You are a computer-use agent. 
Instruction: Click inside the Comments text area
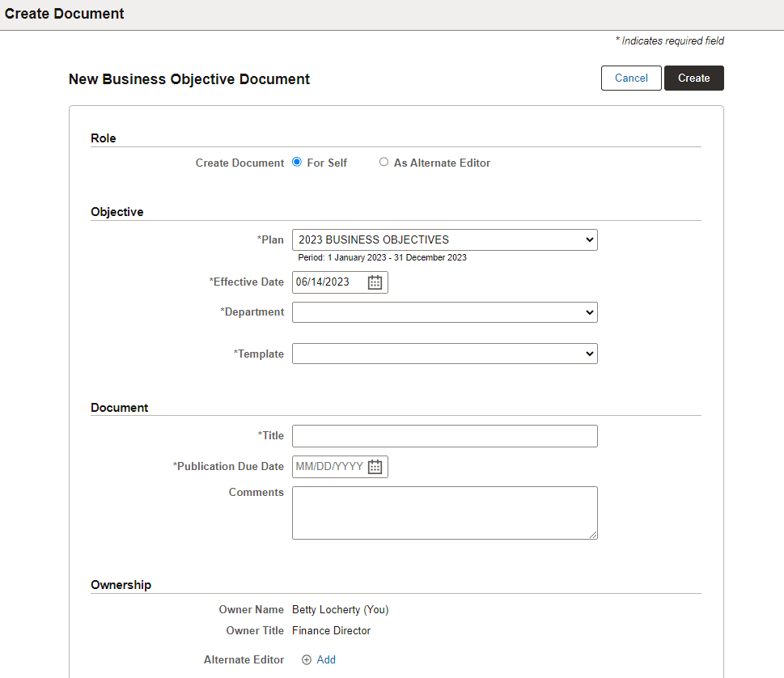[x=444, y=512]
